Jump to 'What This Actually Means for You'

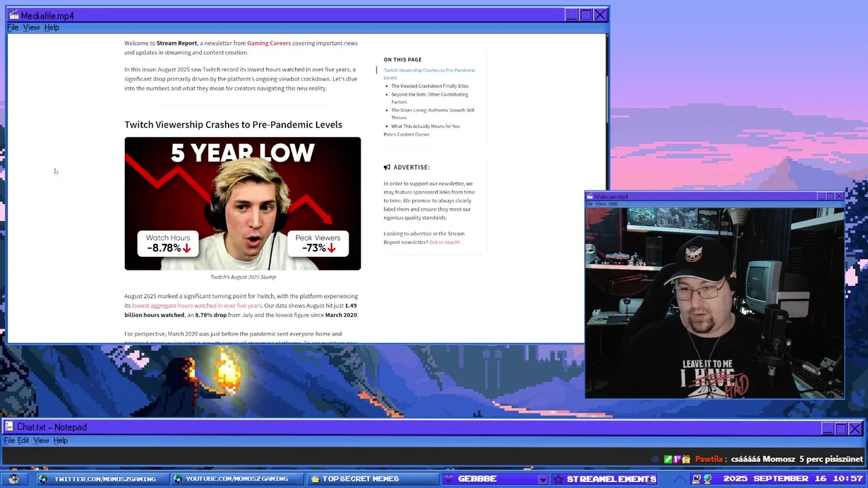click(425, 126)
